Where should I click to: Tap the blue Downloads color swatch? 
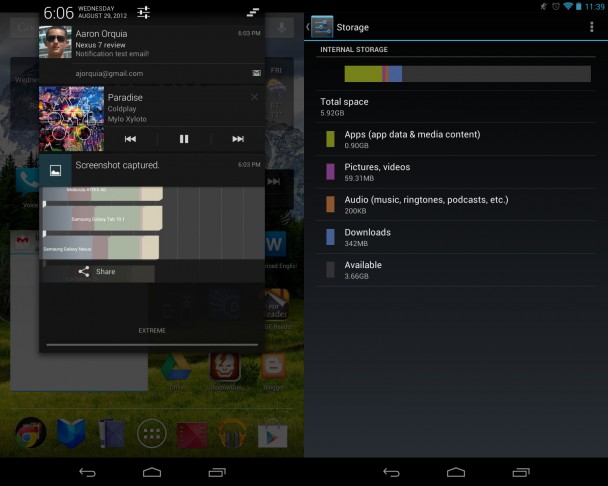click(x=330, y=237)
